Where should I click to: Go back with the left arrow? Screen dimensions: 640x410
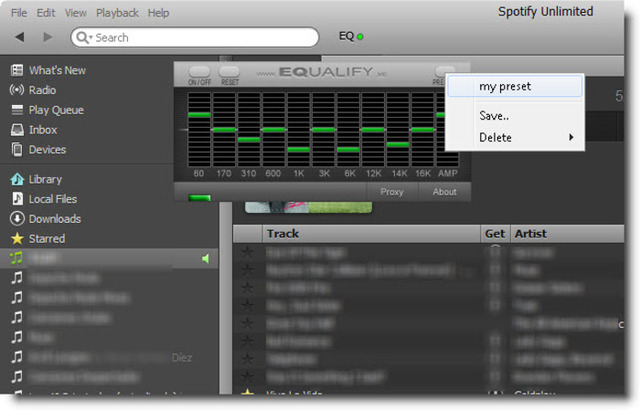(x=20, y=37)
